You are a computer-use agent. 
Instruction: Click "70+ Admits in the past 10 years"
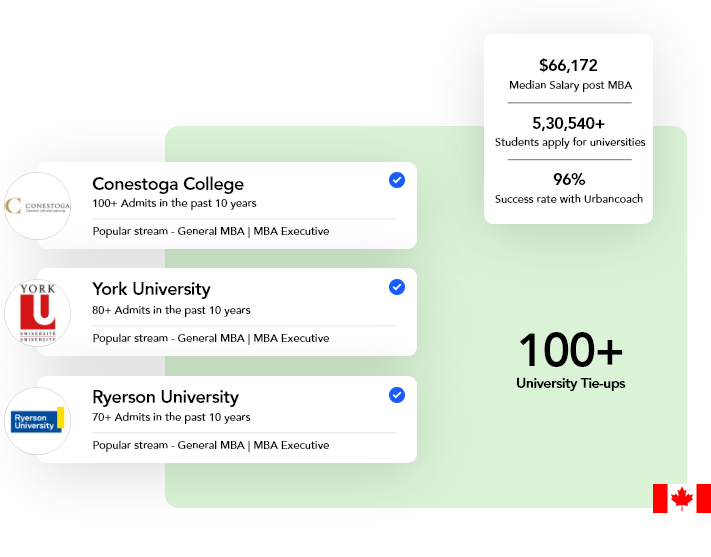point(171,417)
